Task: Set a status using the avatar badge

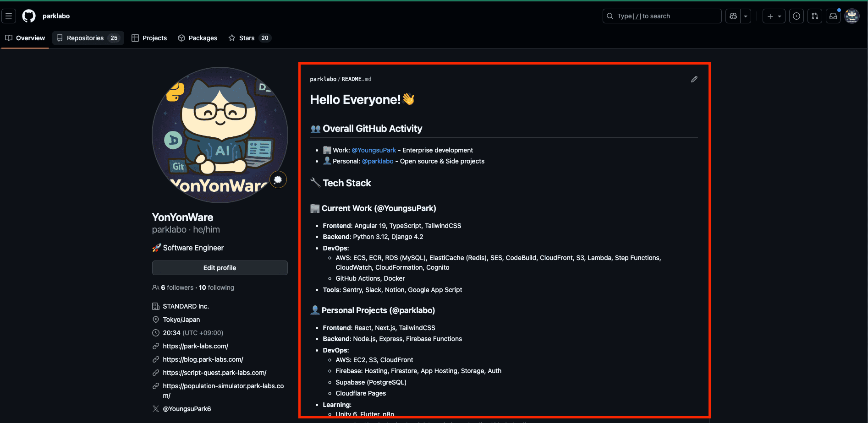Action: [278, 179]
